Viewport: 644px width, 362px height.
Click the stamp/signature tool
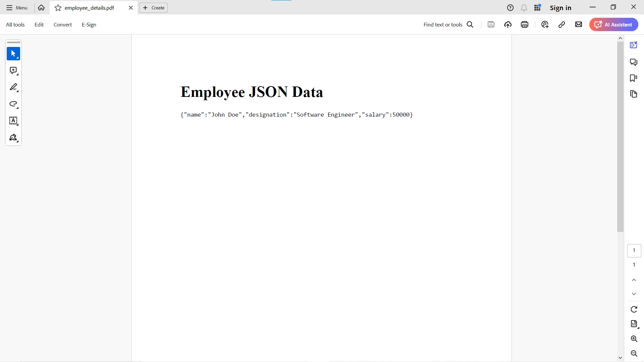tap(13, 137)
